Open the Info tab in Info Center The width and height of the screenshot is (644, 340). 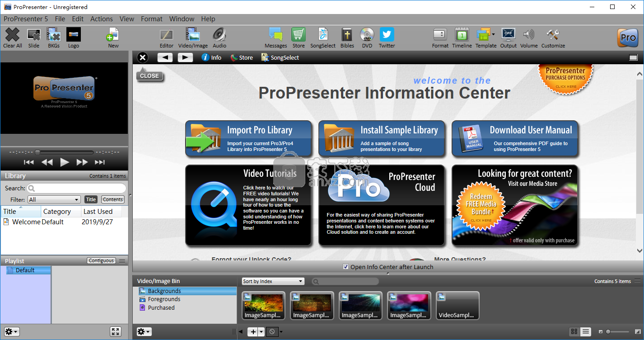pyautogui.click(x=211, y=57)
